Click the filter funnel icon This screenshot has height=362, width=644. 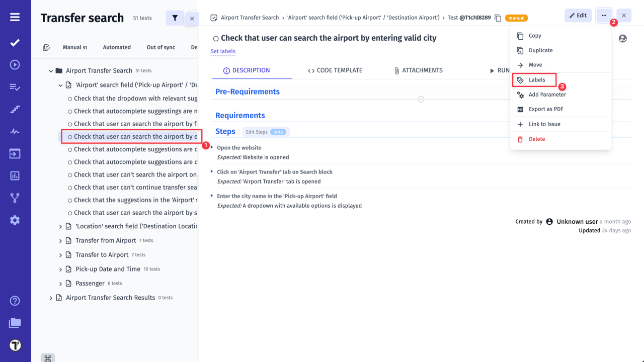[175, 18]
